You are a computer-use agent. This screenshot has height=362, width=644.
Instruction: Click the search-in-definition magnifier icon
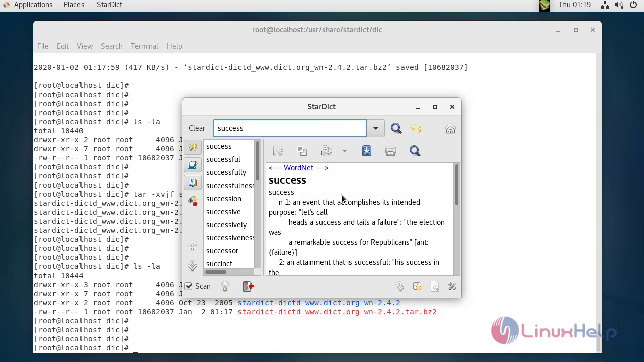click(415, 151)
